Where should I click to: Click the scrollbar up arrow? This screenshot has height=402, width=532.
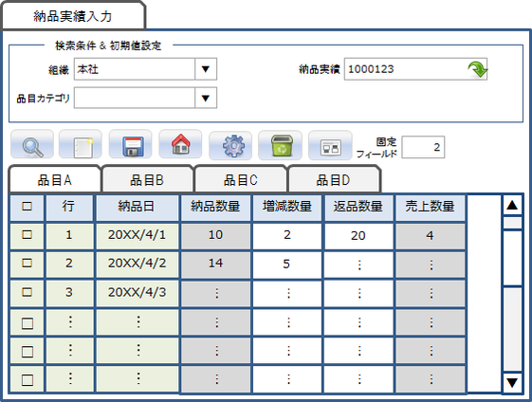click(x=512, y=205)
